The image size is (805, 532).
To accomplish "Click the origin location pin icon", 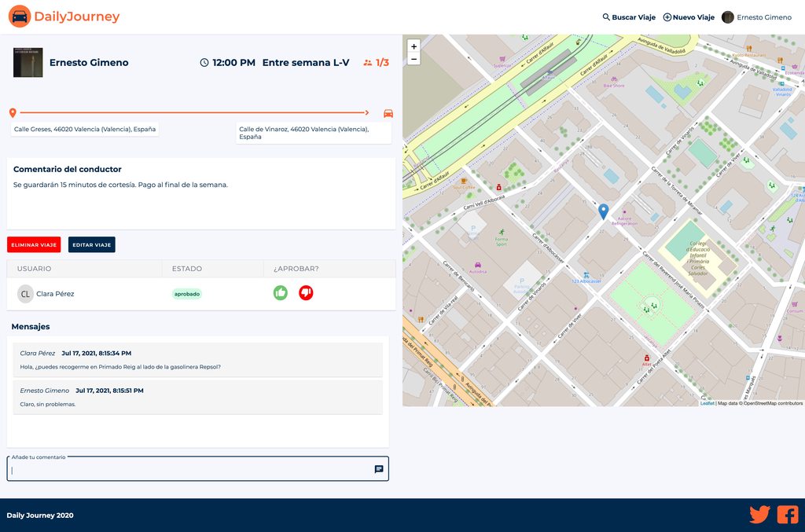I will [x=13, y=113].
